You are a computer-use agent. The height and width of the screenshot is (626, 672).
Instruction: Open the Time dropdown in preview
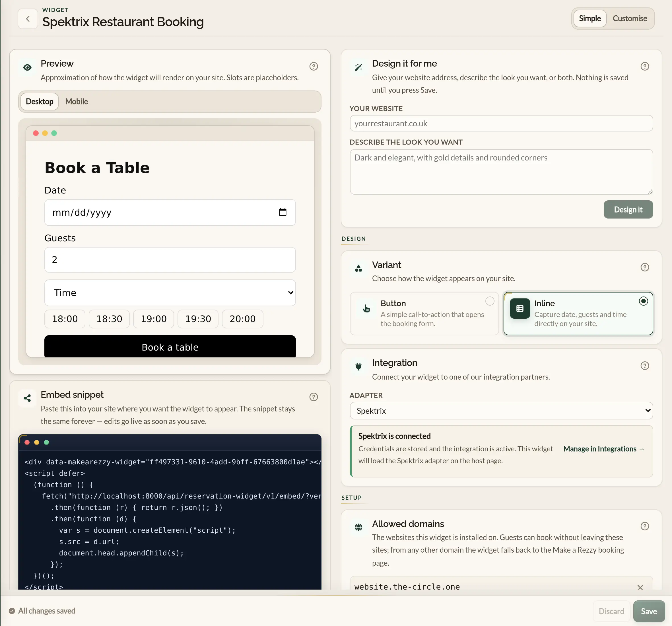point(170,293)
